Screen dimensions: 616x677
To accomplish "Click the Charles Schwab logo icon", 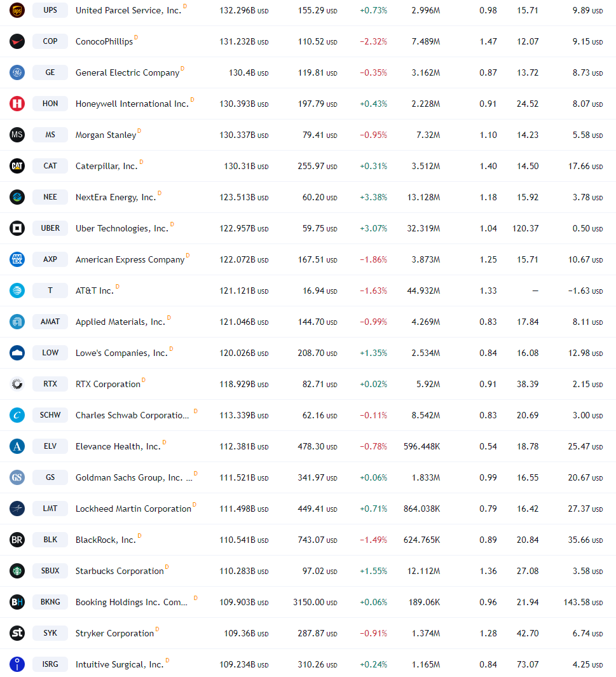I will [x=17, y=415].
